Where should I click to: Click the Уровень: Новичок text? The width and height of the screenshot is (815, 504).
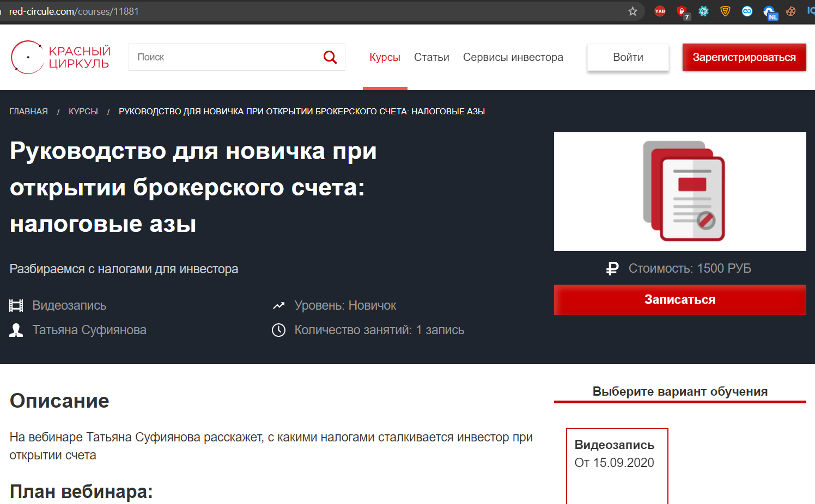(345, 306)
